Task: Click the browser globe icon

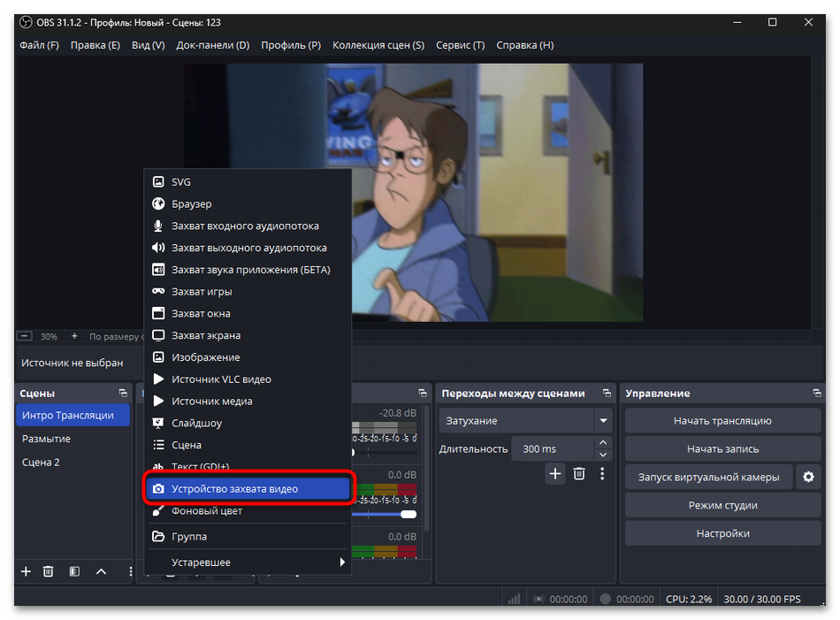Action: [158, 203]
